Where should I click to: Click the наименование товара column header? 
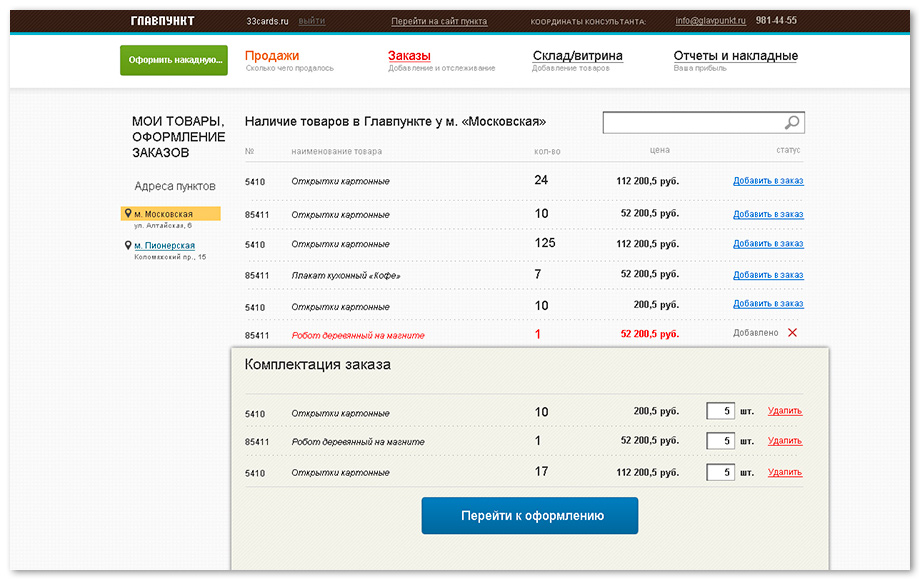pos(337,151)
